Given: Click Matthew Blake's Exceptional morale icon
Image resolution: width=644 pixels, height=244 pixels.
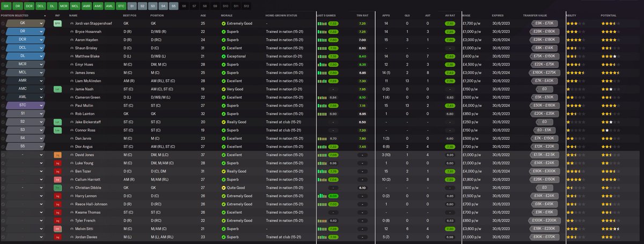Looking at the screenshot, I should click(x=224, y=56).
